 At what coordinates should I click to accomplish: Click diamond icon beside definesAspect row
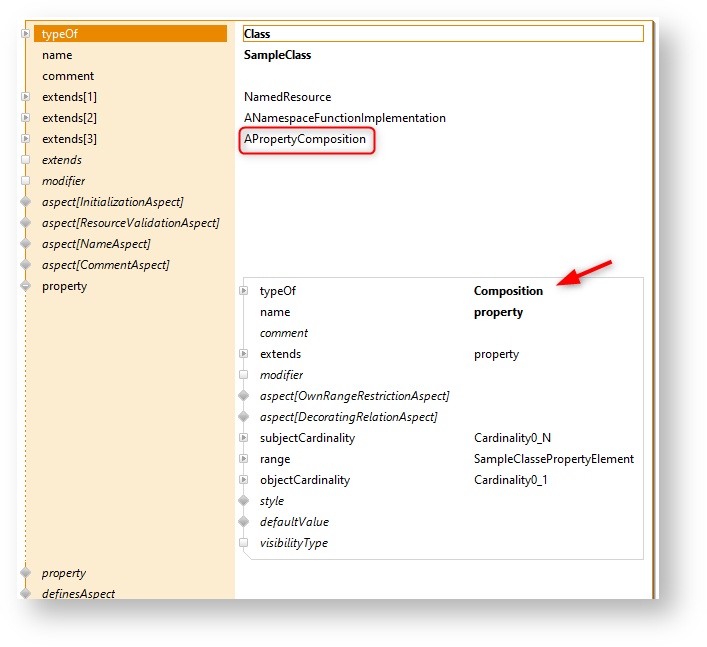coord(25,594)
